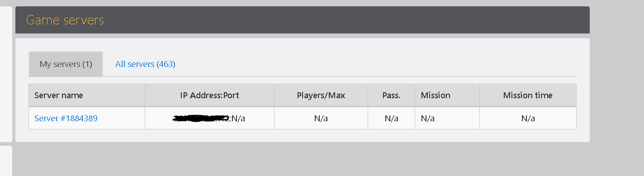This screenshot has height=176, width=644.
Task: Select the Players/Max column header
Action: [321, 95]
